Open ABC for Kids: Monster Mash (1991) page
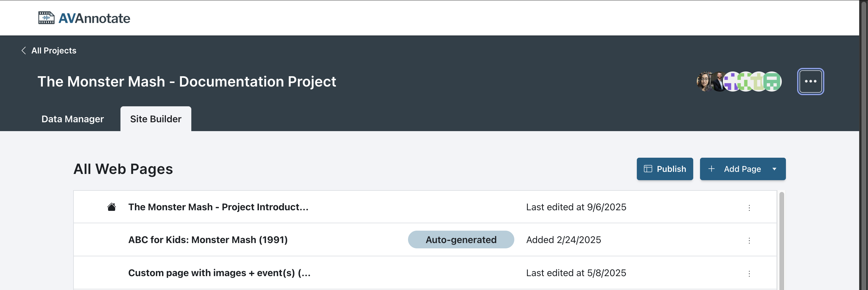Viewport: 868px width, 290px height. click(208, 240)
